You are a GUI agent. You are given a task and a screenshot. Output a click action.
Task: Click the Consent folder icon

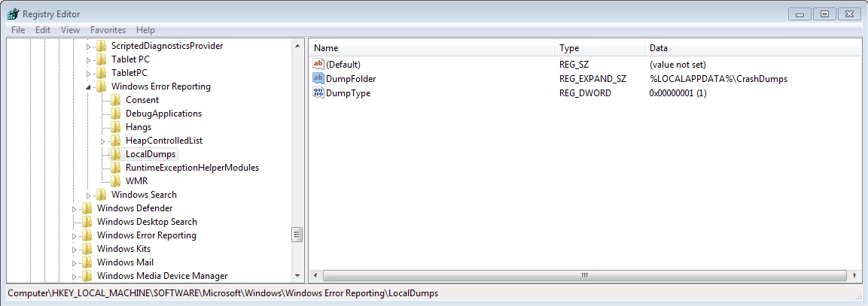pyautogui.click(x=115, y=100)
